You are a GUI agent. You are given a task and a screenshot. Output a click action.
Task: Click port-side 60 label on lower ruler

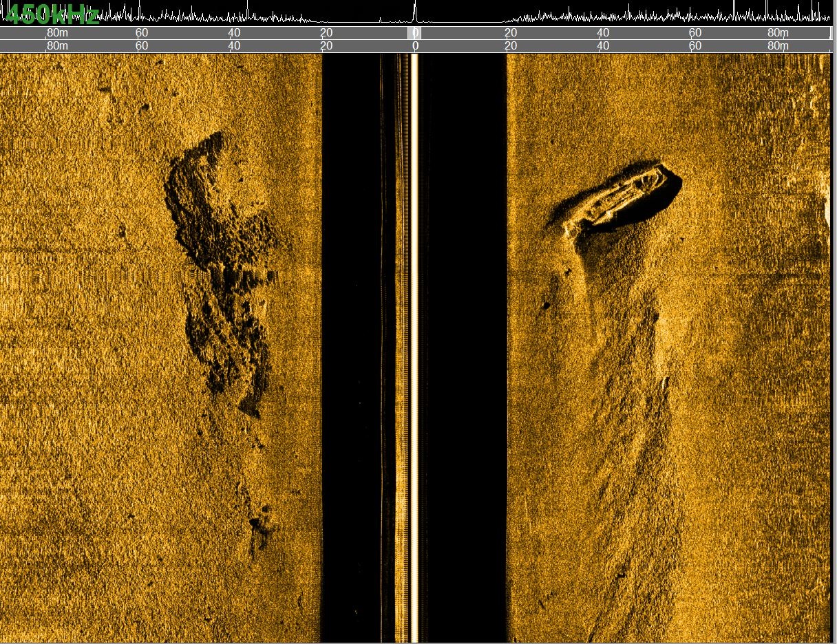pyautogui.click(x=141, y=46)
